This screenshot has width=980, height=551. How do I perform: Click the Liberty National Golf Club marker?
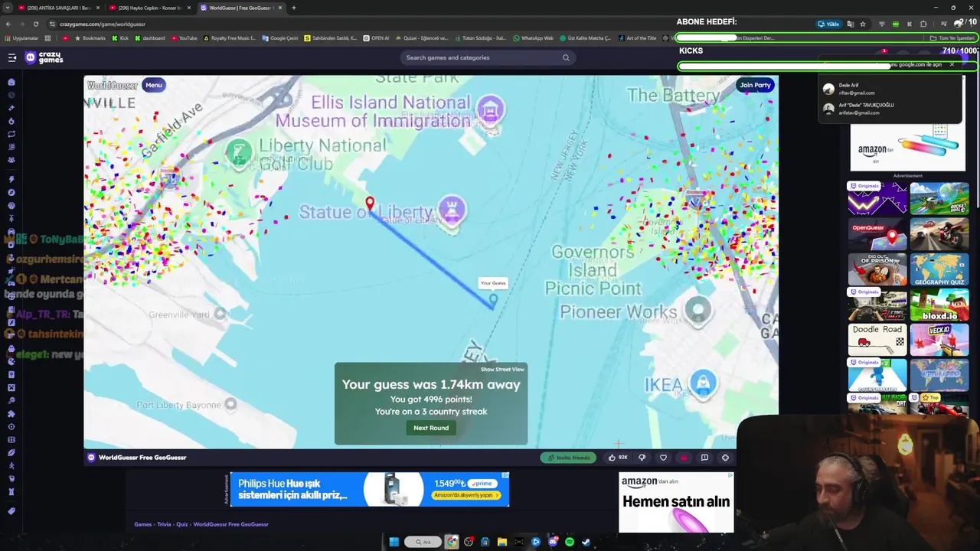point(239,153)
